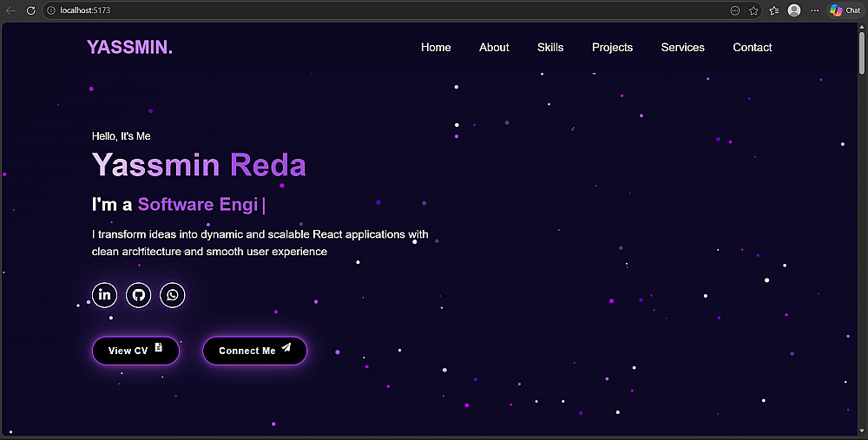Image resolution: width=868 pixels, height=440 pixels.
Task: Open the browser favorites list icon
Action: [774, 10]
